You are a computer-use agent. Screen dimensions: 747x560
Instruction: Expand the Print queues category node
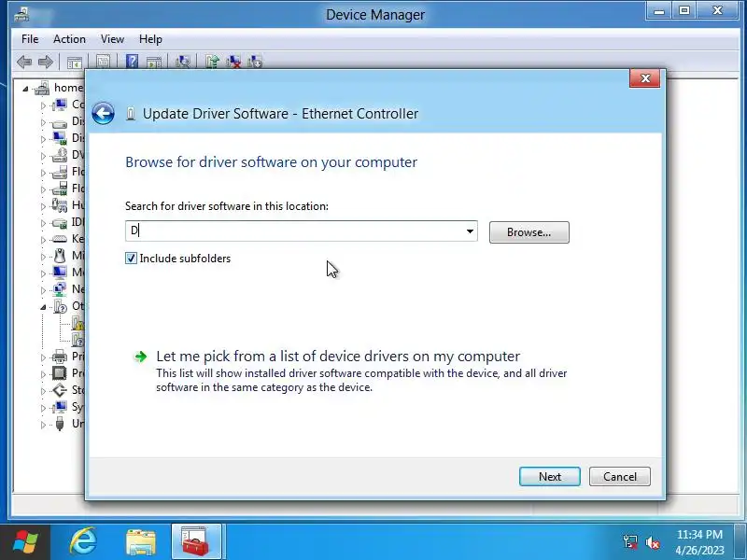43,357
